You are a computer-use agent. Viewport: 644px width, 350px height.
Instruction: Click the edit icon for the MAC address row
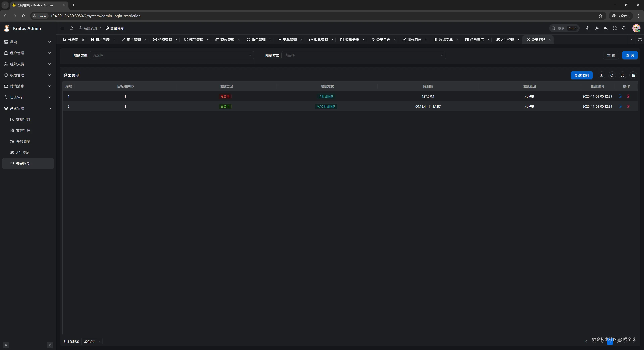(620, 106)
